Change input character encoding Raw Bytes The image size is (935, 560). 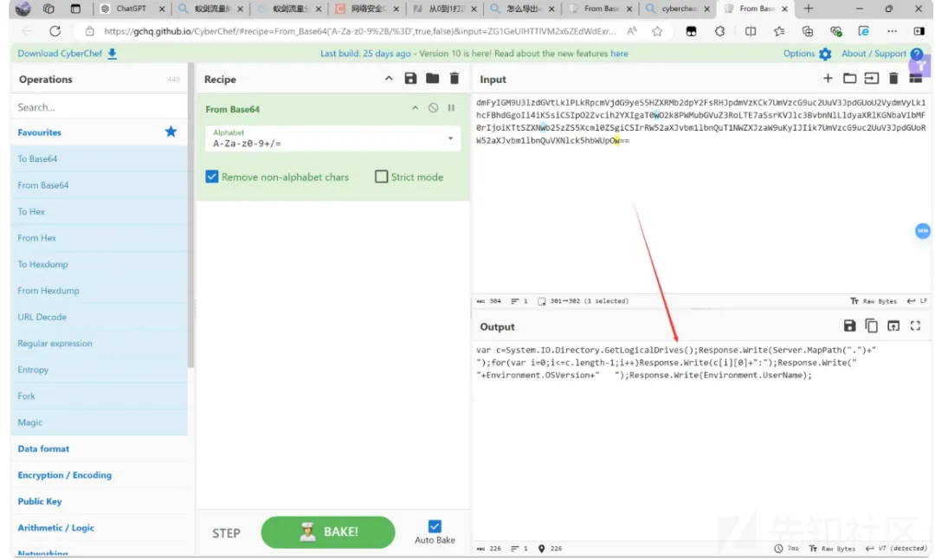click(x=873, y=301)
